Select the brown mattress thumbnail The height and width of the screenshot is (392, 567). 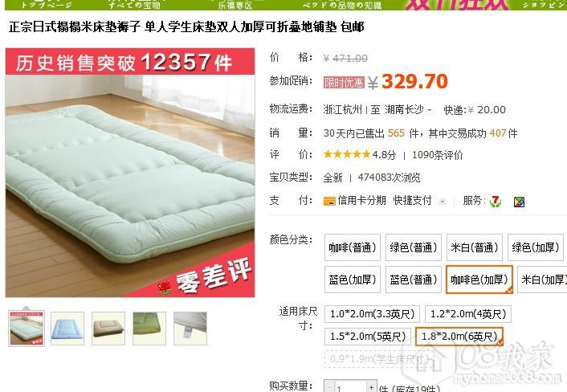coord(108,329)
